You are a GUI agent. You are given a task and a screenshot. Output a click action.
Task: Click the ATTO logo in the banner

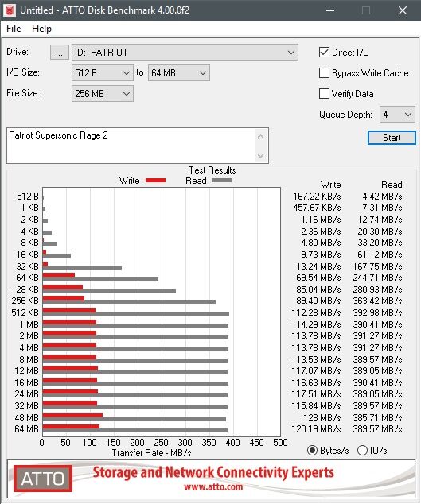43,479
